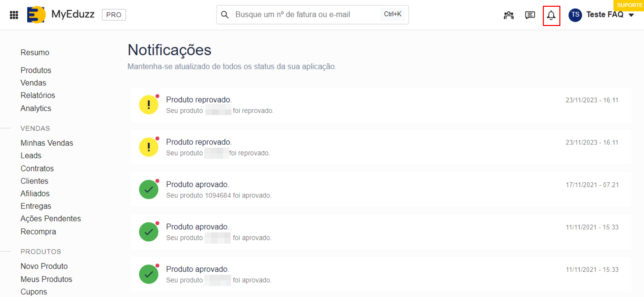Image resolution: width=644 pixels, height=297 pixels.
Task: Focus the invoice or e-mail search field
Action: tap(303, 15)
